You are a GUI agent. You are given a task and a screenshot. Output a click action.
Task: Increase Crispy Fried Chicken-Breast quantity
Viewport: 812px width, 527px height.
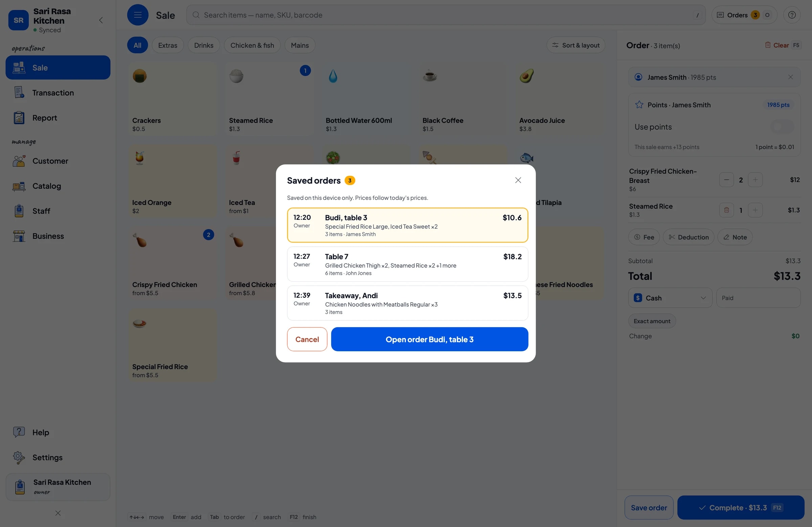coord(755,179)
